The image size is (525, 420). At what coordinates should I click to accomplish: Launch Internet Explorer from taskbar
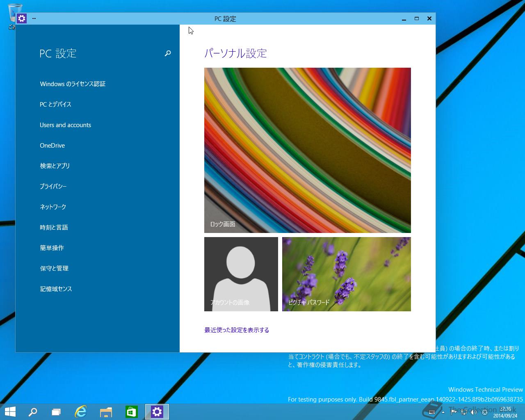tap(81, 412)
